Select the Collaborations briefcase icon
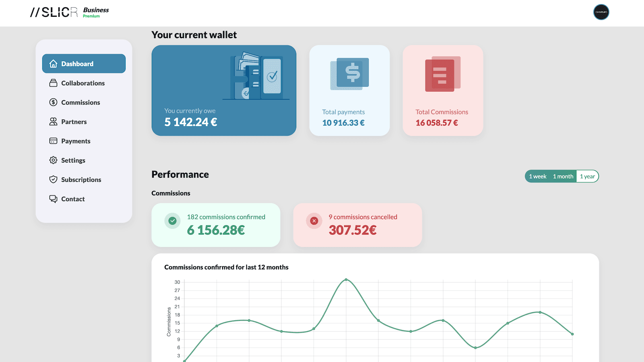Image resolution: width=644 pixels, height=362 pixels. [x=53, y=83]
